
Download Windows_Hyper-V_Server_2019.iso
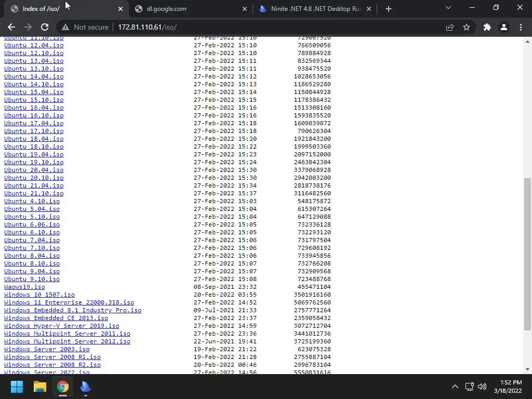coord(61,326)
